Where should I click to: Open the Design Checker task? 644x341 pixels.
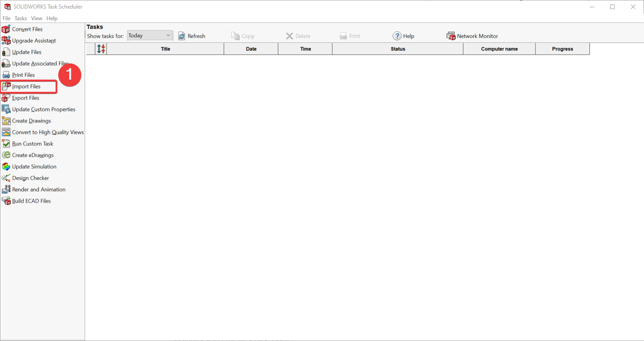(x=25, y=178)
